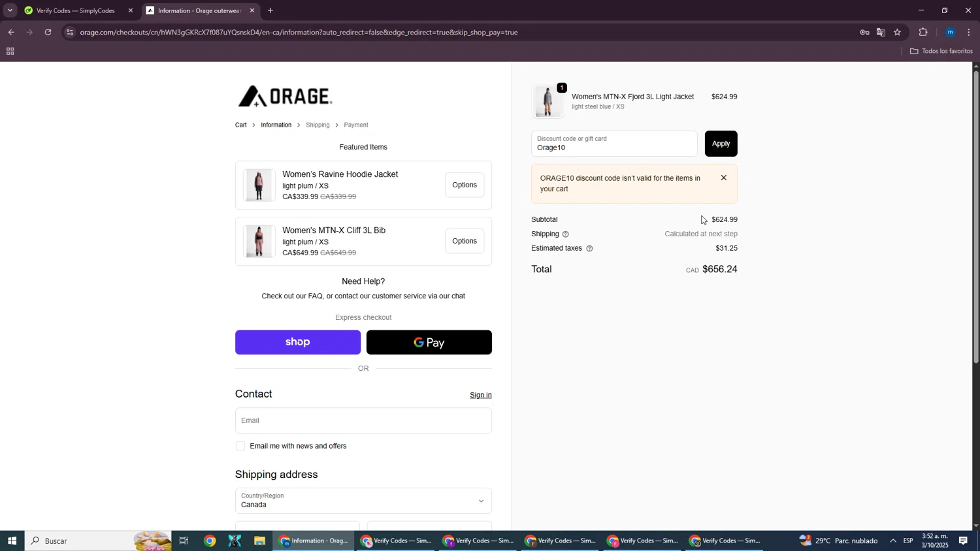The image size is (980, 551).
Task: Click the Windows taskbar search box
Action: click(98, 541)
